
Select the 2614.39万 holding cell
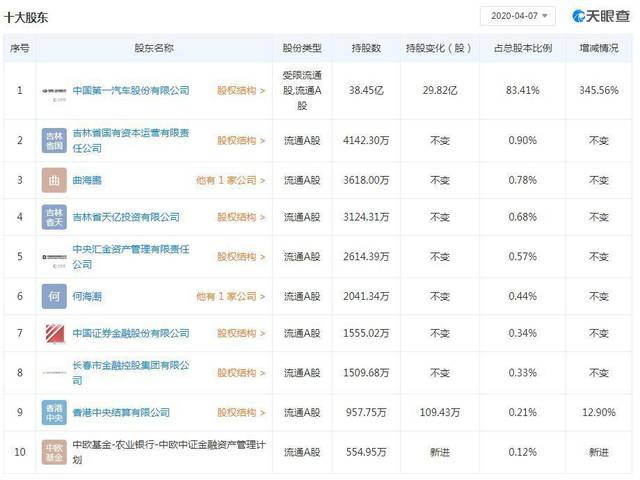tap(366, 257)
